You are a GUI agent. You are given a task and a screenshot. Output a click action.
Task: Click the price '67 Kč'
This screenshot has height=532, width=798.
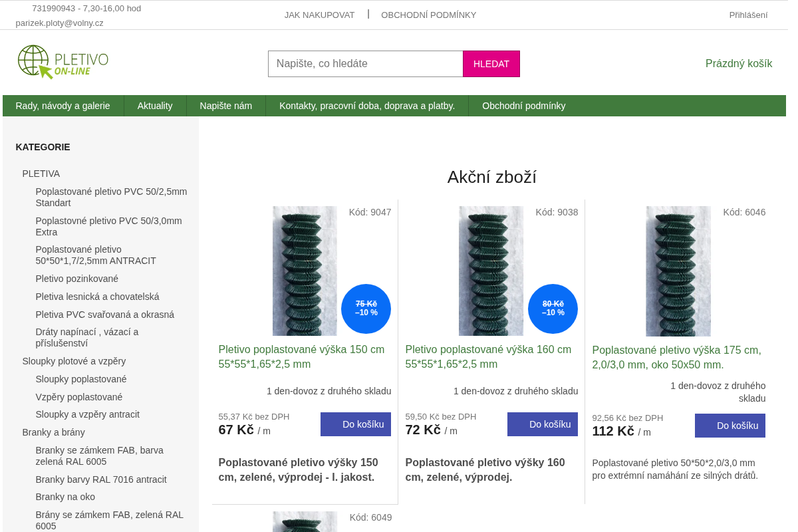(236, 430)
